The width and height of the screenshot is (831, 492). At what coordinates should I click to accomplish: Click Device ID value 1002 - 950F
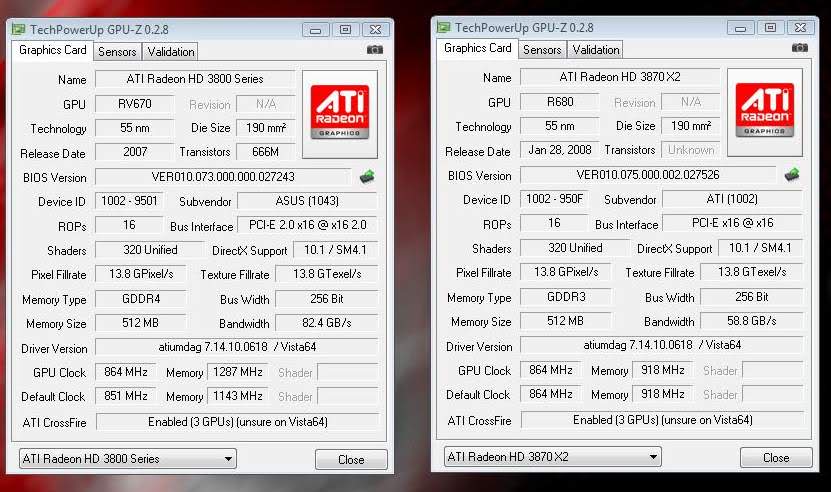(554, 199)
